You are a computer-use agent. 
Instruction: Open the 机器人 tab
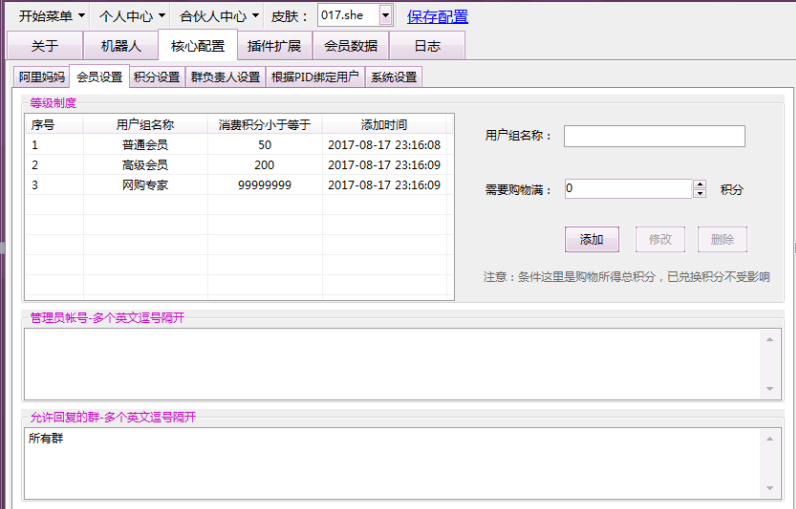(120, 46)
